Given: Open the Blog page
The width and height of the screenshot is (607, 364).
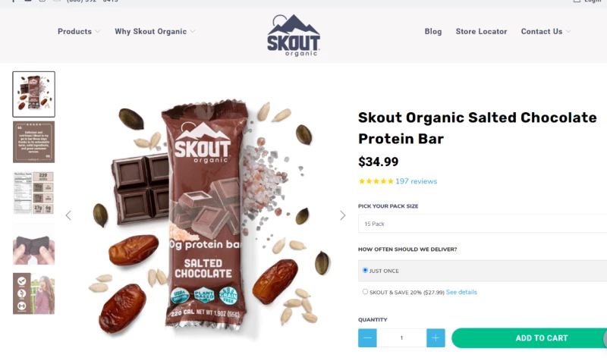Looking at the screenshot, I should coord(433,31).
